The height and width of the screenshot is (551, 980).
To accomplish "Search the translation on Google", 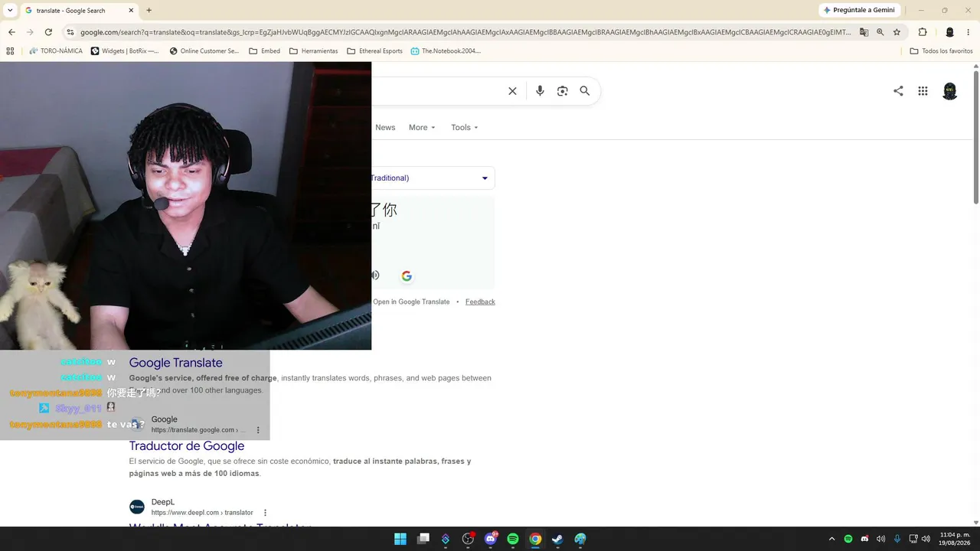I will [407, 276].
